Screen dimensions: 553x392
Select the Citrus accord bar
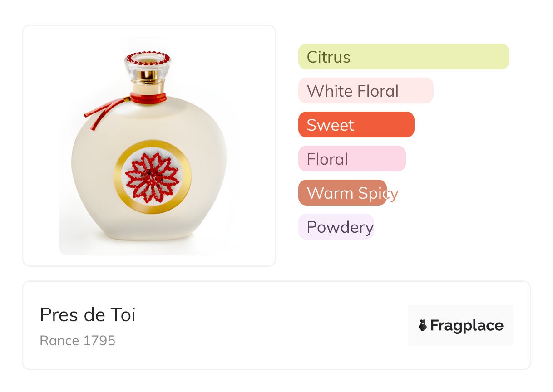tap(403, 57)
